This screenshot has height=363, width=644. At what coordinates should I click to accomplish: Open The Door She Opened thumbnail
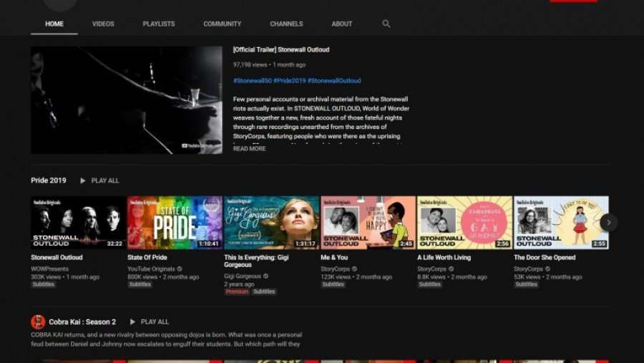(x=561, y=223)
